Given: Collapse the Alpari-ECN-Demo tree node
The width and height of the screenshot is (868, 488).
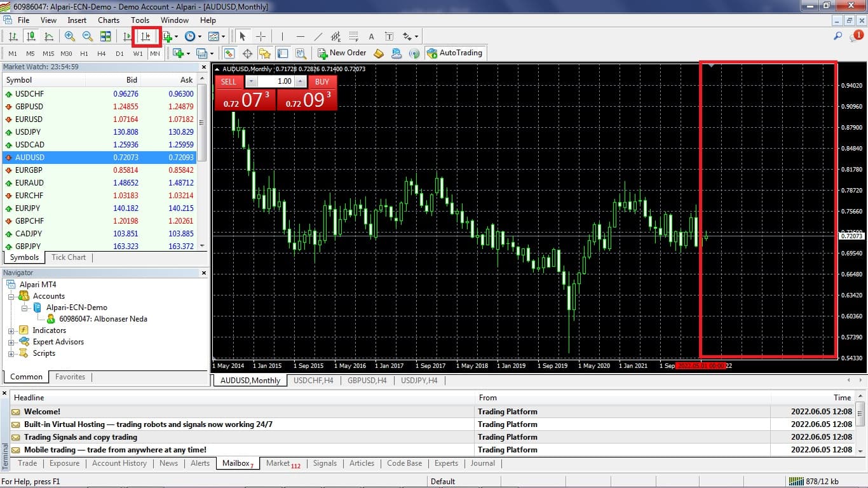Looking at the screenshot, I should point(24,308).
